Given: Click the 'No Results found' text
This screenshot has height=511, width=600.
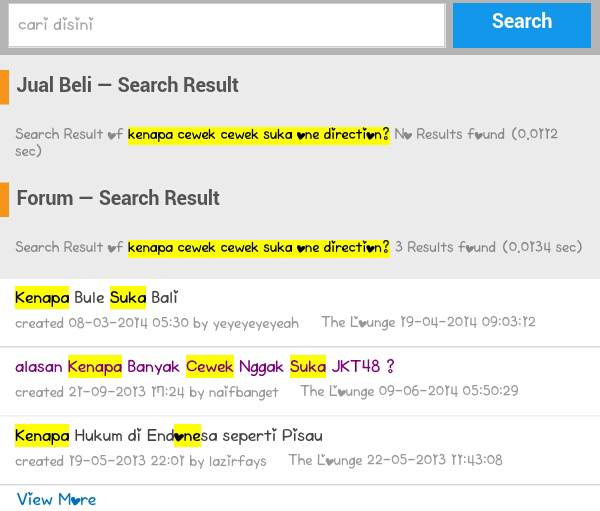Looking at the screenshot, I should coord(450,134).
